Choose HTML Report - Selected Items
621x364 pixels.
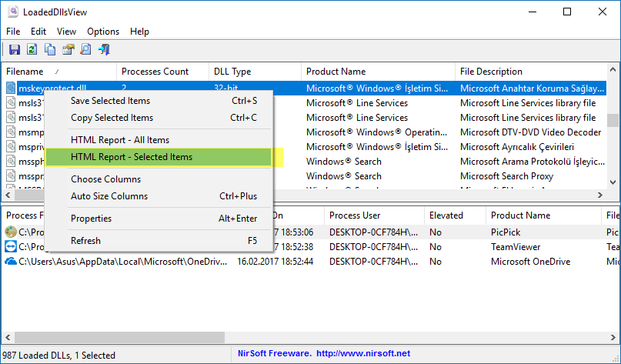[132, 157]
